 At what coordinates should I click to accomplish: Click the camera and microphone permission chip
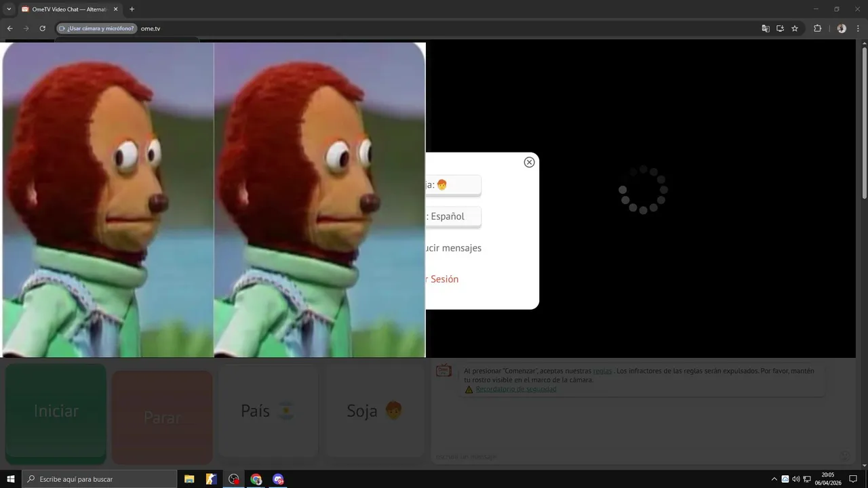click(97, 28)
